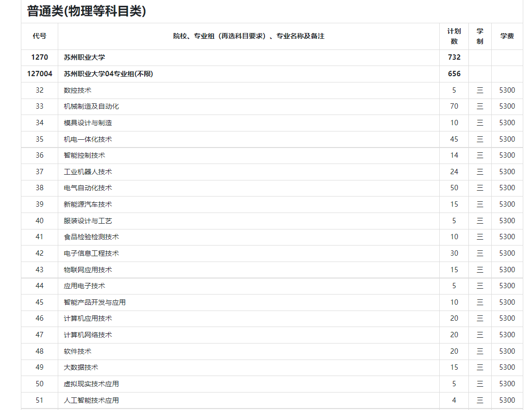Click the 代号 column header
The width and height of the screenshot is (532, 410).
coord(39,36)
